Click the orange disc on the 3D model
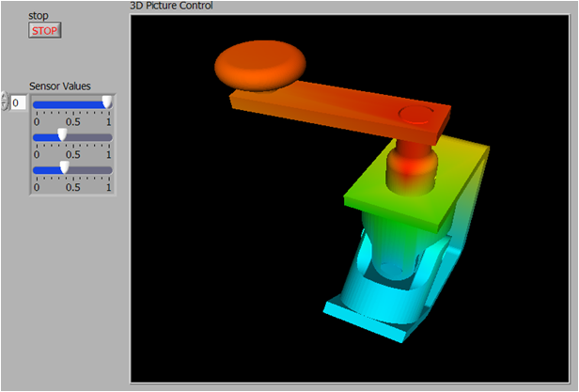 (x=260, y=65)
